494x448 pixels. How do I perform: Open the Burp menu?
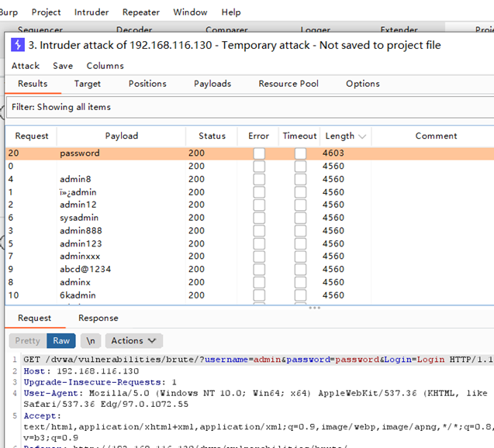point(9,12)
